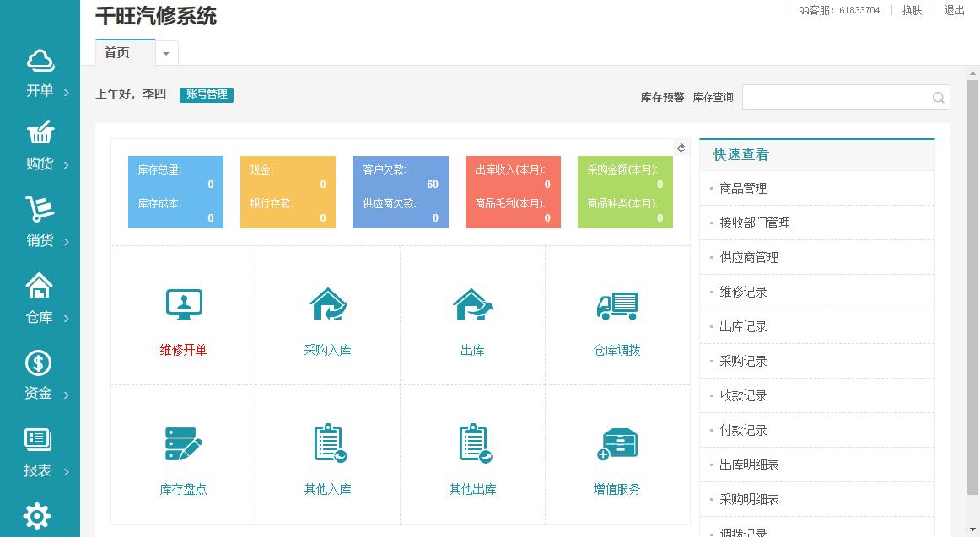This screenshot has height=537, width=980.
Task: Click the 增值服务 label text
Action: 617,489
